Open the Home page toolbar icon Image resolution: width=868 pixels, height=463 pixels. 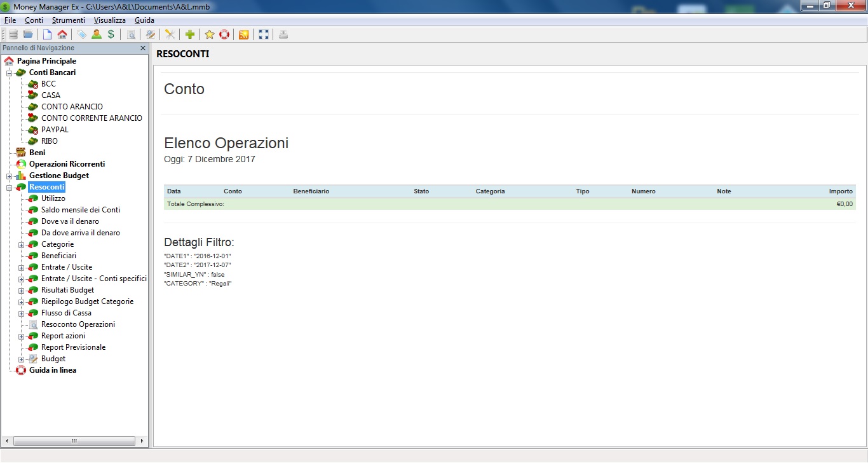(64, 34)
